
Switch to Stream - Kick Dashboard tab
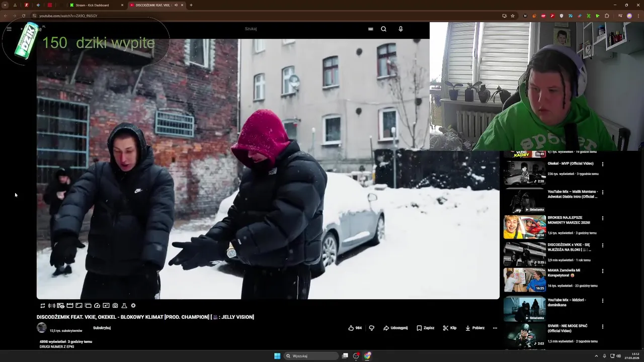[97, 5]
